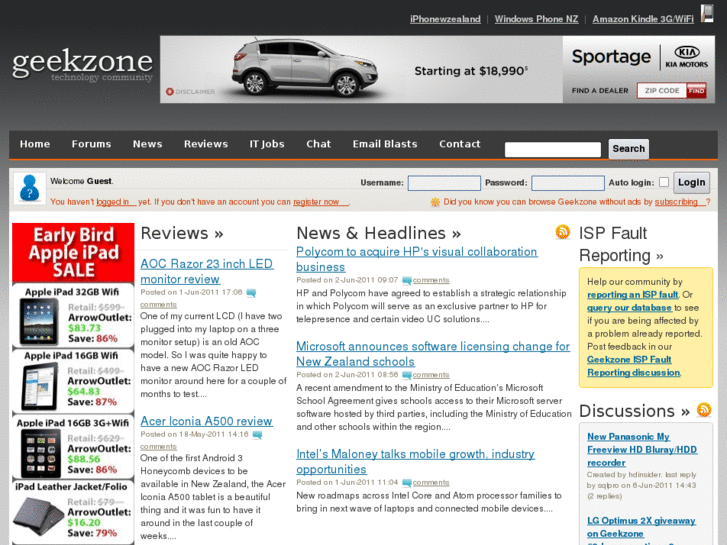Open Acer Iconia A500 review link
Image resolution: width=727 pixels, height=545 pixels.
coord(206,421)
